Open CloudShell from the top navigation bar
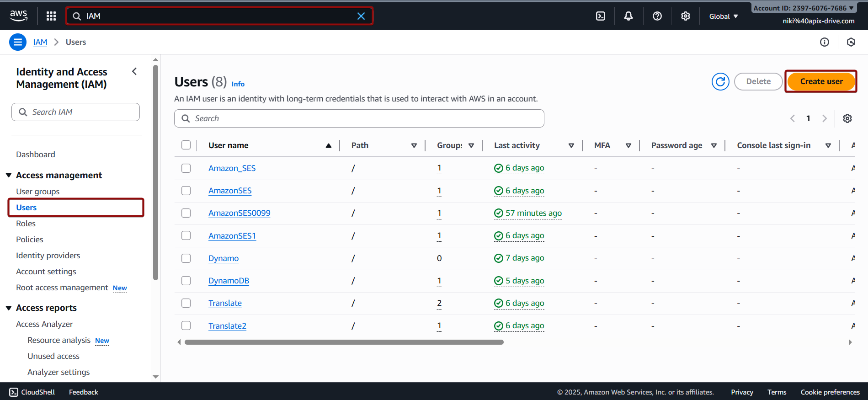This screenshot has width=868, height=400. click(601, 16)
